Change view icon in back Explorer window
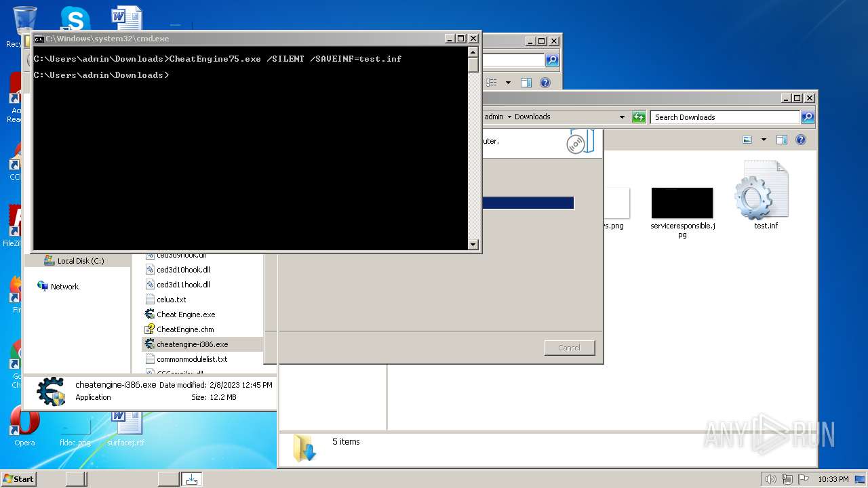This screenshot has width=868, height=488. 492,83
